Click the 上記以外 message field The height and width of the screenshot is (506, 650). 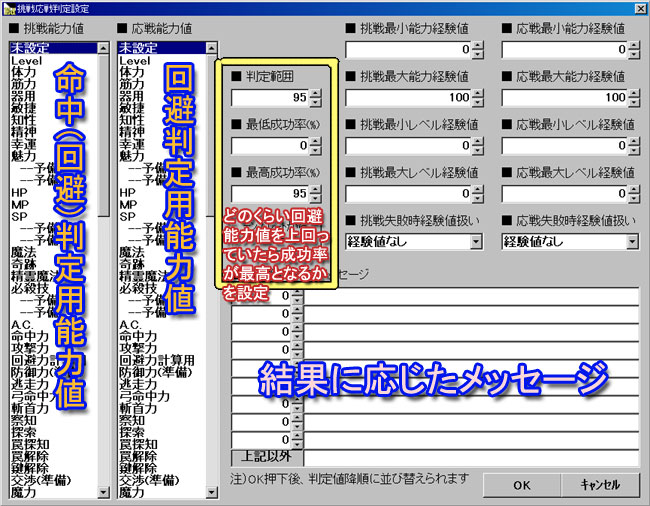pos(471,458)
